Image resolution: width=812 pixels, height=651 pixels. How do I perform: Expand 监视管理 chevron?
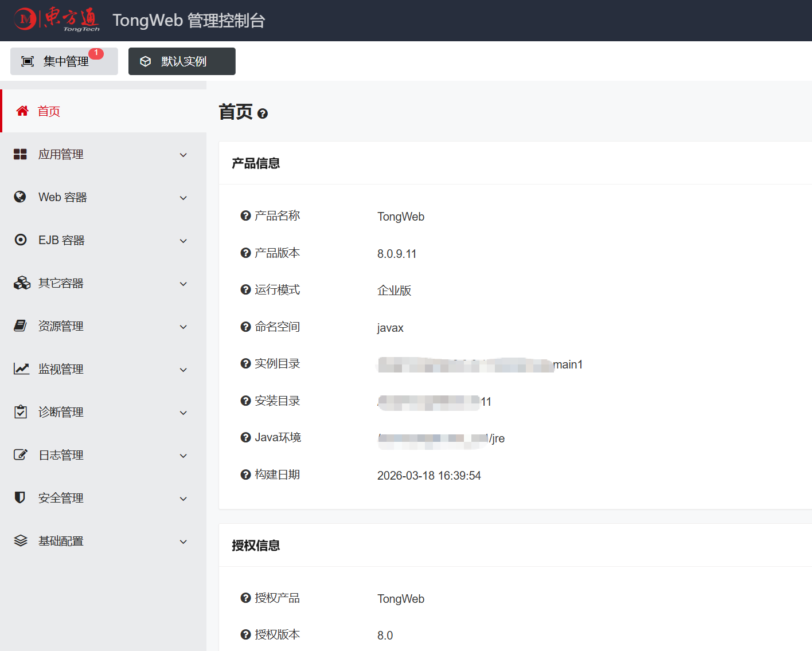184,370
